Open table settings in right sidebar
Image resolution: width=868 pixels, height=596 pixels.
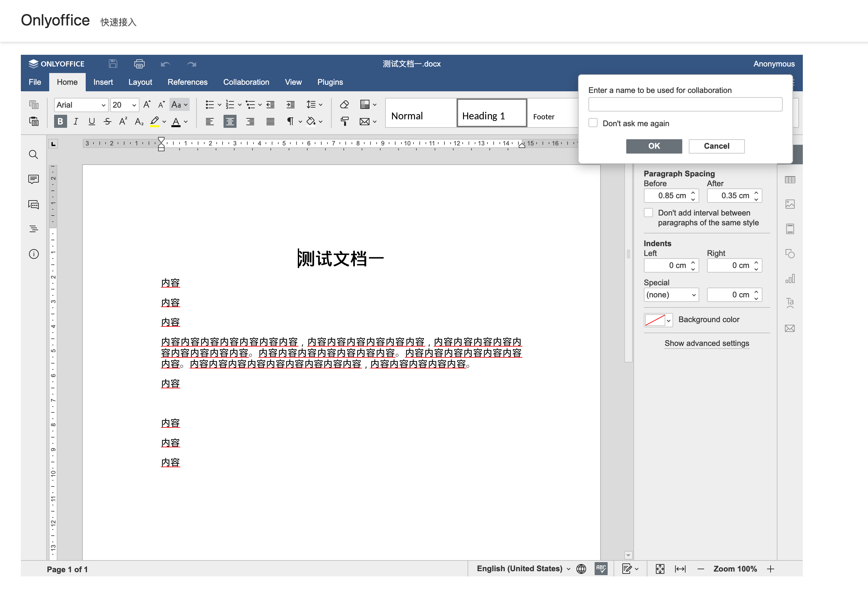(789, 180)
